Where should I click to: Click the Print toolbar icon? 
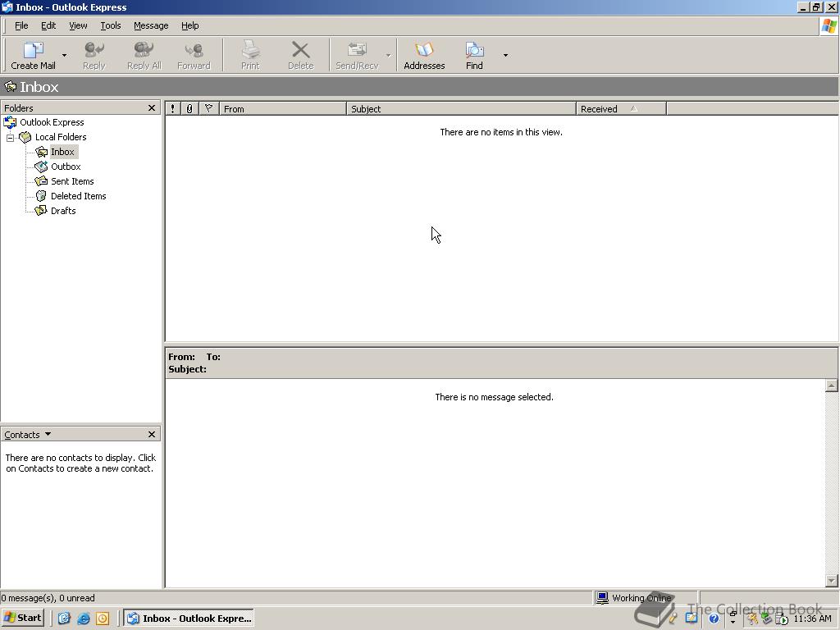(x=250, y=55)
